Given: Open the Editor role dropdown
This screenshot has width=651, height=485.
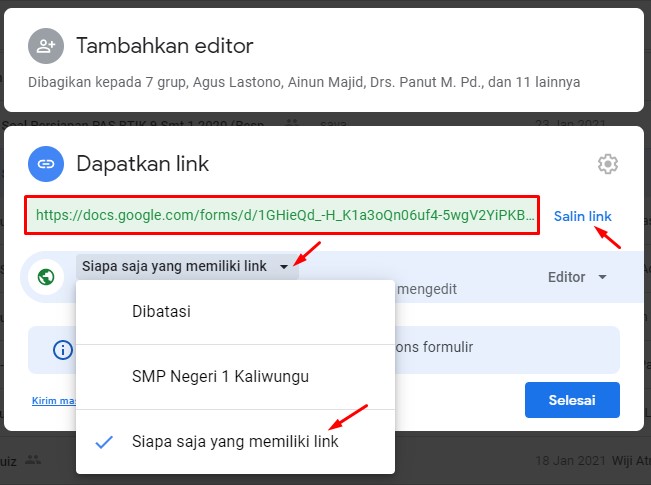Looking at the screenshot, I should (x=577, y=277).
